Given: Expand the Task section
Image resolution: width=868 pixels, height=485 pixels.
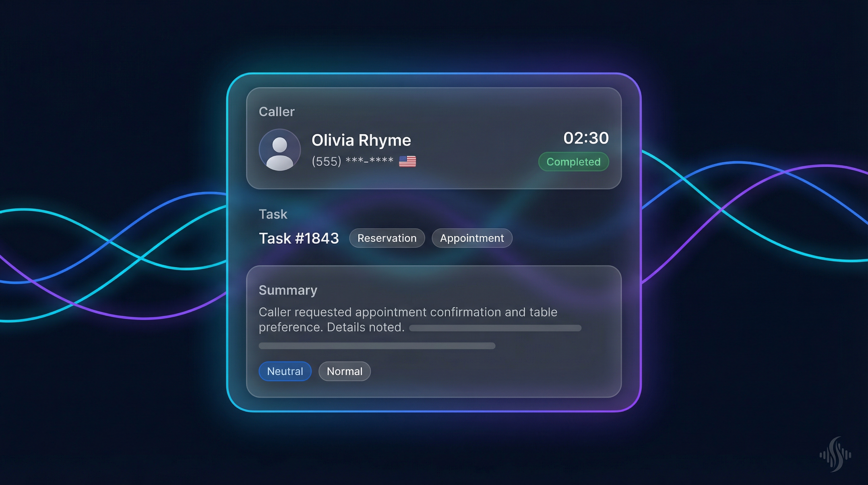Looking at the screenshot, I should coord(273,214).
